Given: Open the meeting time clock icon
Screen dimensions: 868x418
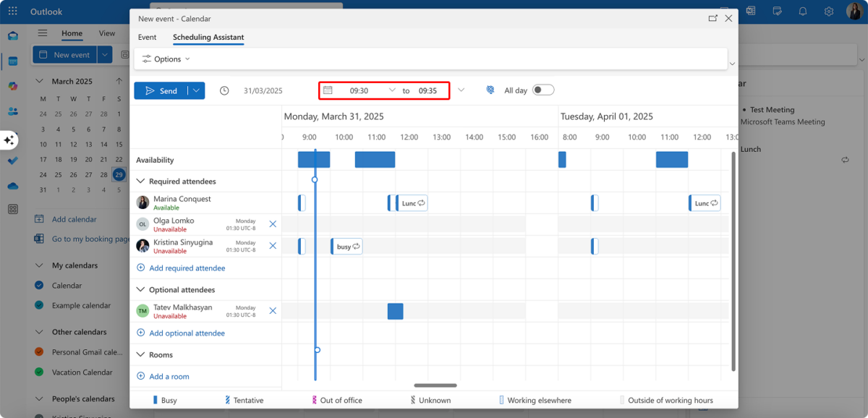Looking at the screenshot, I should [224, 90].
